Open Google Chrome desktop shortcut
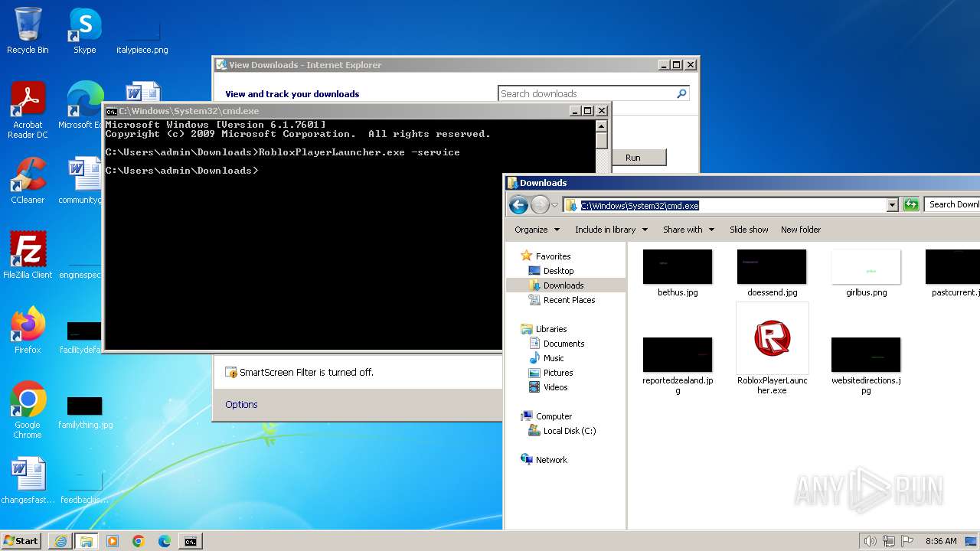 [28, 410]
